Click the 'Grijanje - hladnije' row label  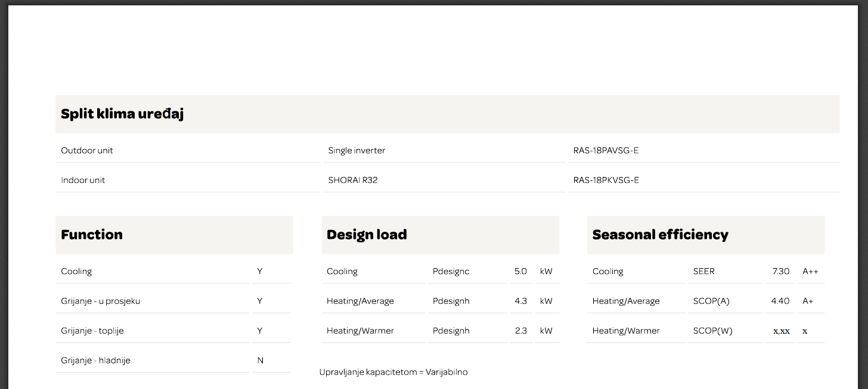point(95,360)
